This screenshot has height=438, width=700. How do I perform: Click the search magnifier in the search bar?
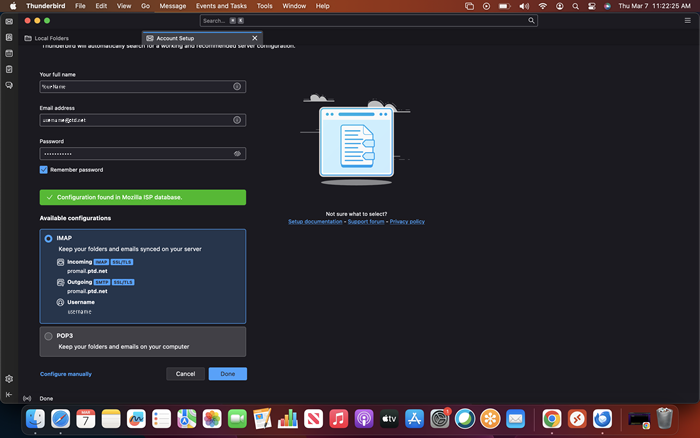pyautogui.click(x=531, y=21)
